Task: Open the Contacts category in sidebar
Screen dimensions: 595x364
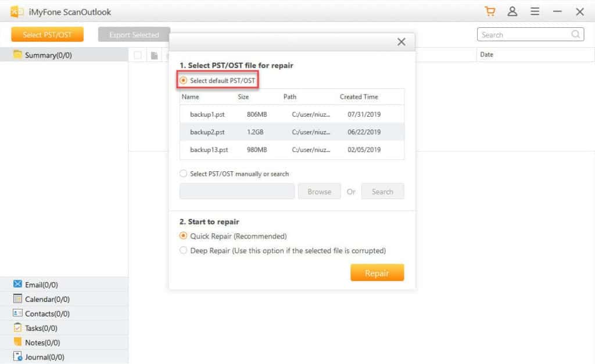Action: click(46, 313)
